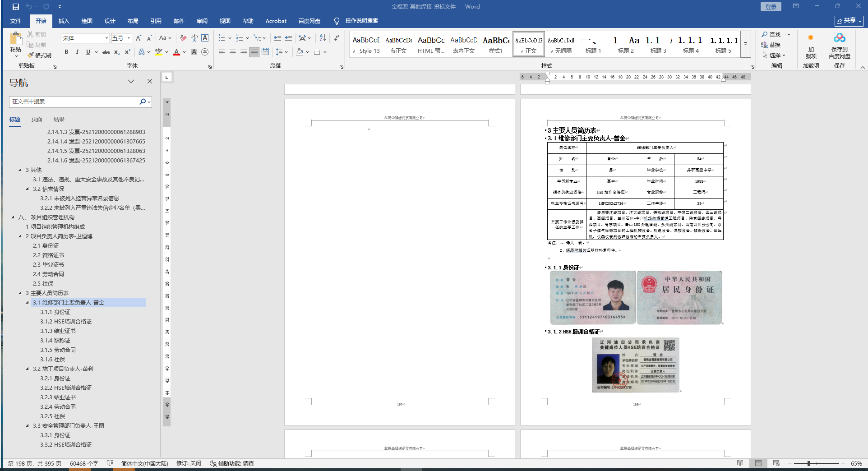Open the font name dropdown (宋体)
Image resolution: width=868 pixels, height=471 pixels.
[x=106, y=38]
